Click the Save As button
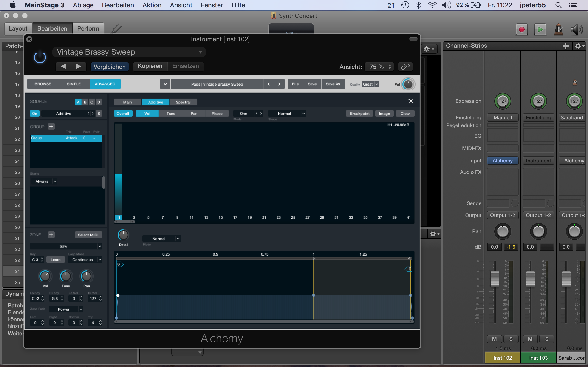The image size is (588, 367). (x=333, y=84)
